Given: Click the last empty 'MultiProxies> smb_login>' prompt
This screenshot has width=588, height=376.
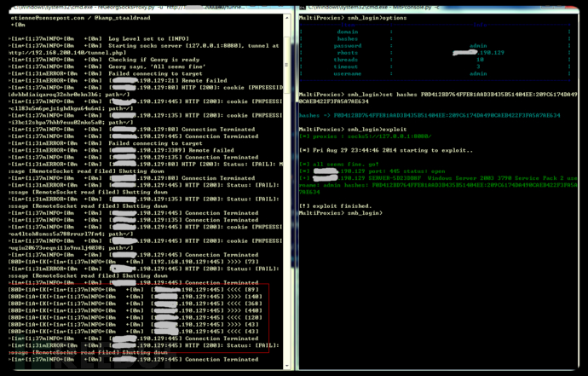Looking at the screenshot, I should click(341, 213).
